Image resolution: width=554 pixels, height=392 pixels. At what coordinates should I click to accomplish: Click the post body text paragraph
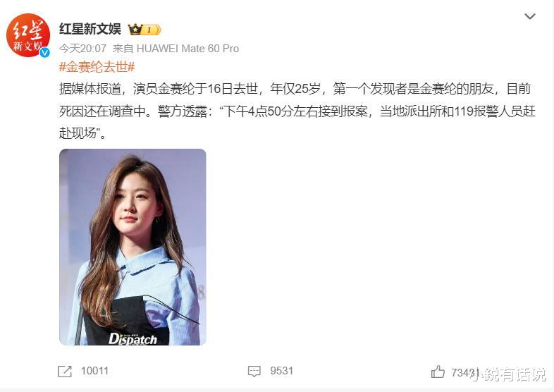297,111
